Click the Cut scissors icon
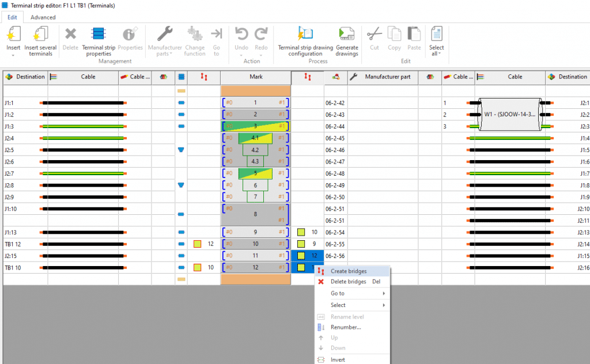 pos(374,35)
